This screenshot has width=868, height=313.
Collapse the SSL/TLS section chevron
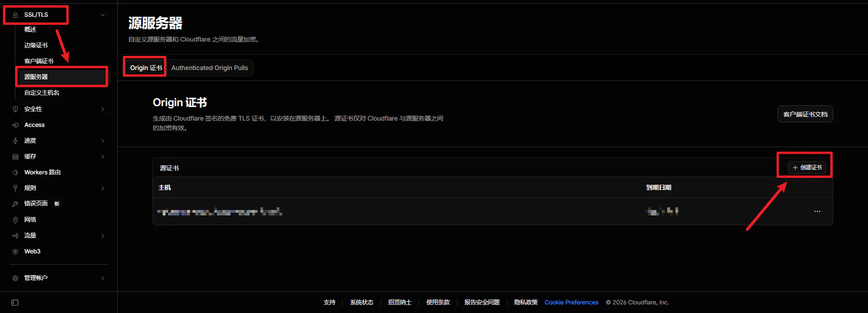tap(103, 15)
